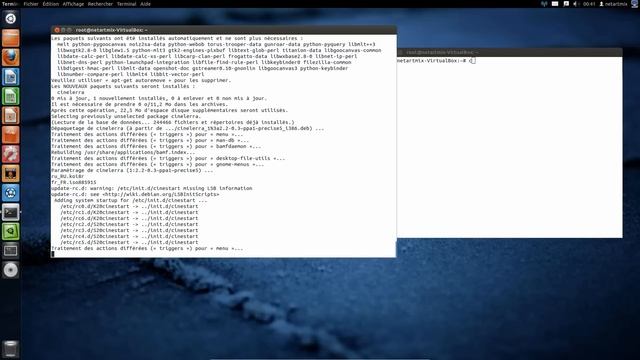Click 'Selecting previously unselected package cinelerra' line

pyautogui.click(x=126, y=116)
